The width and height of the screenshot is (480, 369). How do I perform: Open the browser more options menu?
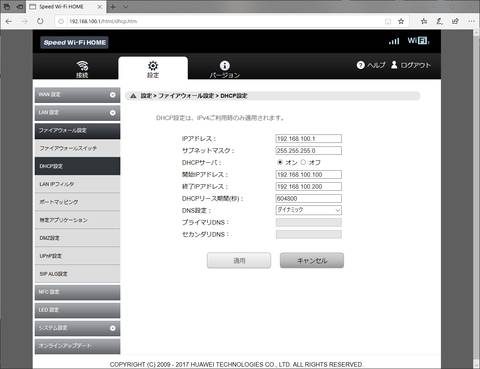click(471, 21)
